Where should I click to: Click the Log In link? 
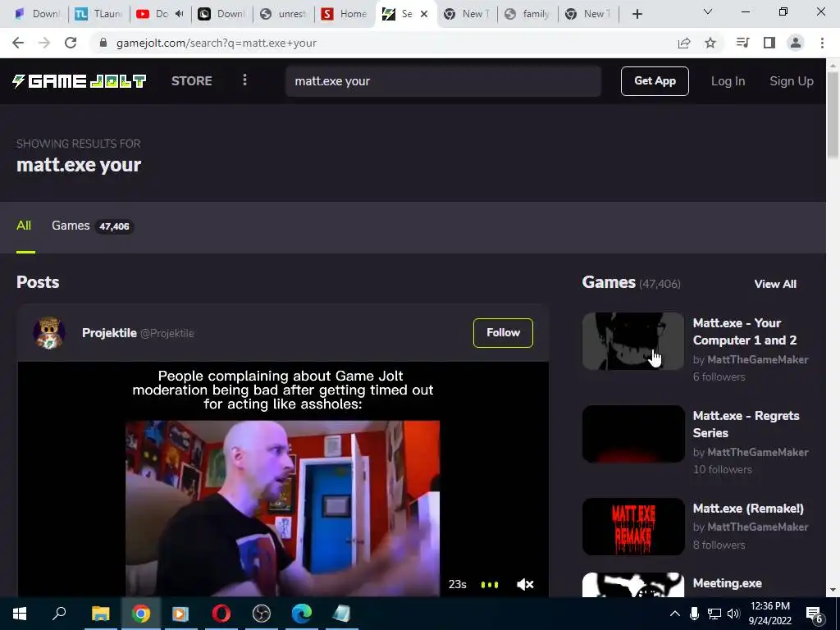pyautogui.click(x=728, y=81)
